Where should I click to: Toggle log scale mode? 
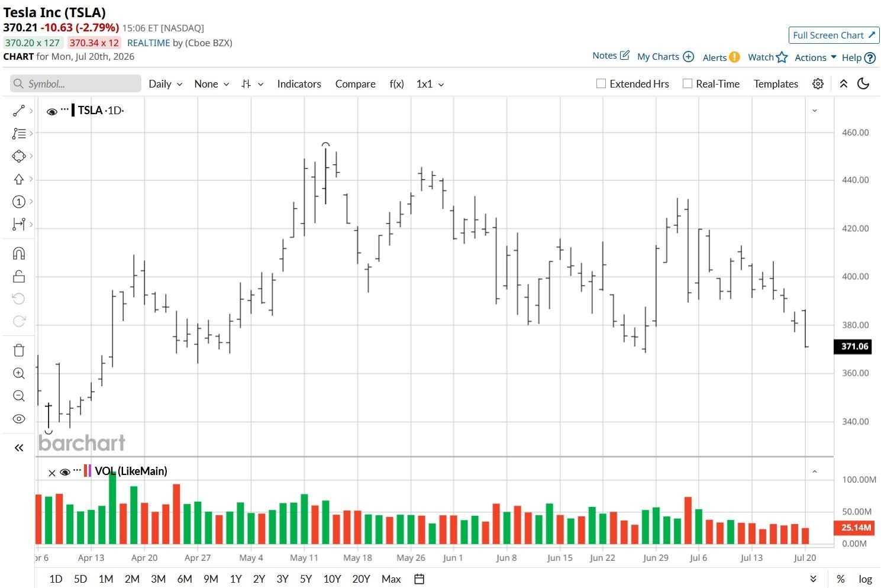click(x=865, y=579)
